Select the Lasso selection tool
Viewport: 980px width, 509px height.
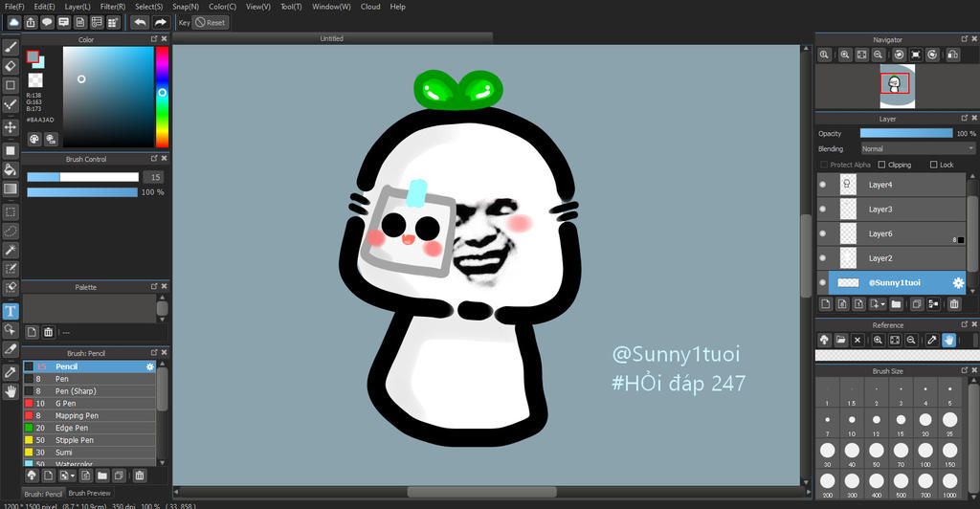pyautogui.click(x=11, y=232)
